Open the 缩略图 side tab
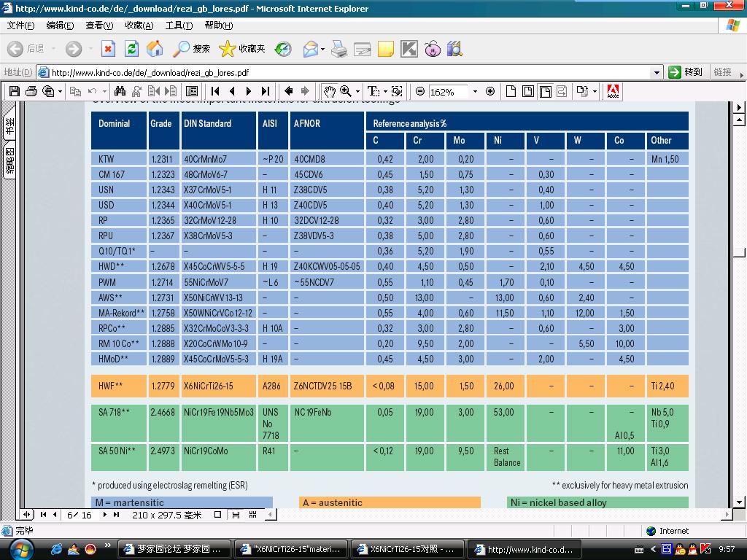Viewport: 747px width, 560px height. 9,161
